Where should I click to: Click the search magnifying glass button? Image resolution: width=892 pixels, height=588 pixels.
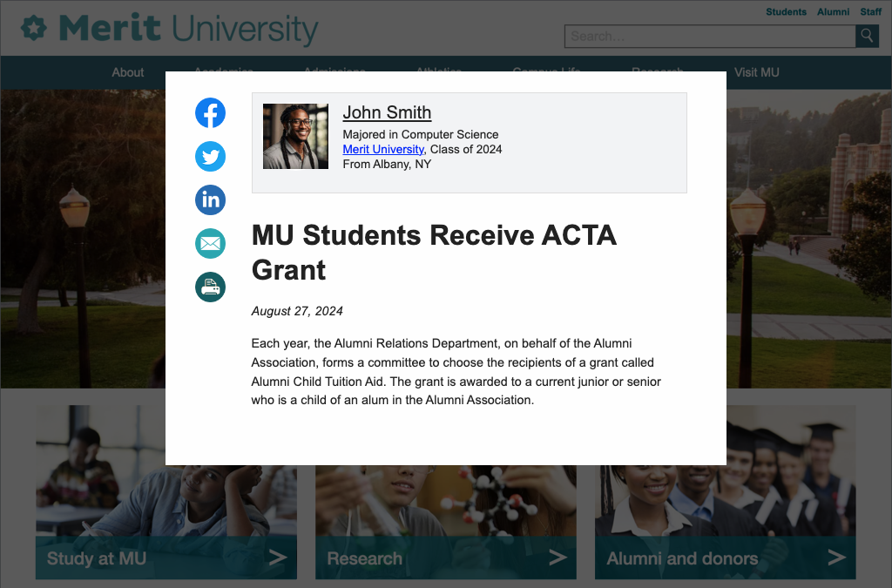click(x=866, y=36)
